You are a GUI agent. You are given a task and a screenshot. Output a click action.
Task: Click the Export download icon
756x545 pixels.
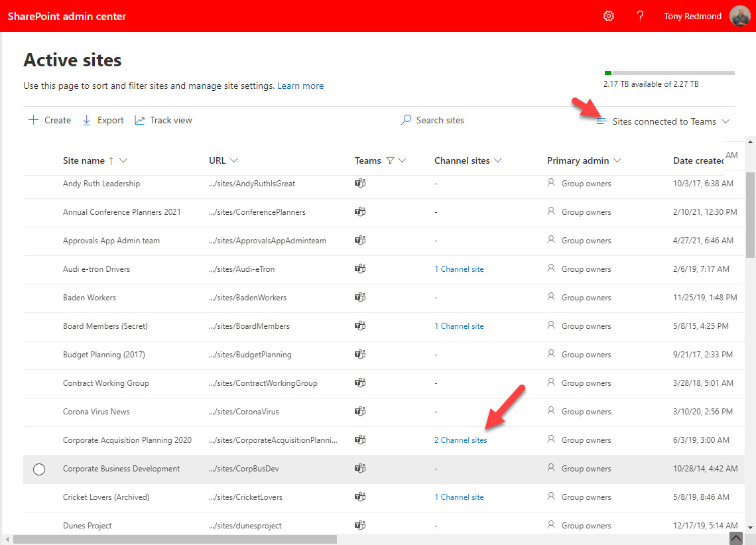coord(87,120)
